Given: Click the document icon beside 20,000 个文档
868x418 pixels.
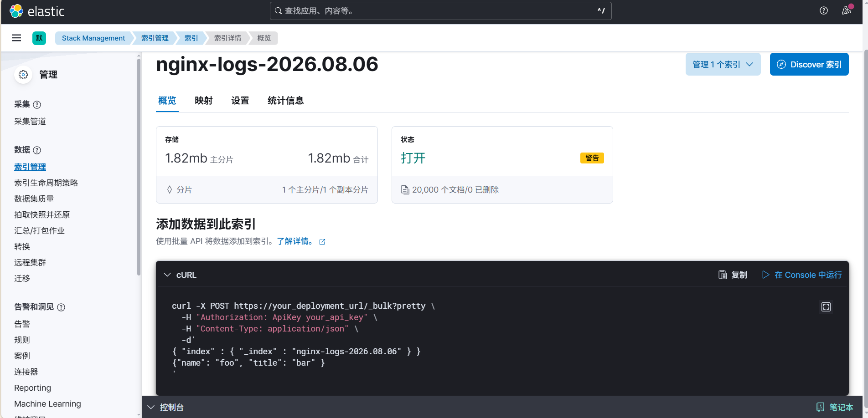Looking at the screenshot, I should [405, 190].
